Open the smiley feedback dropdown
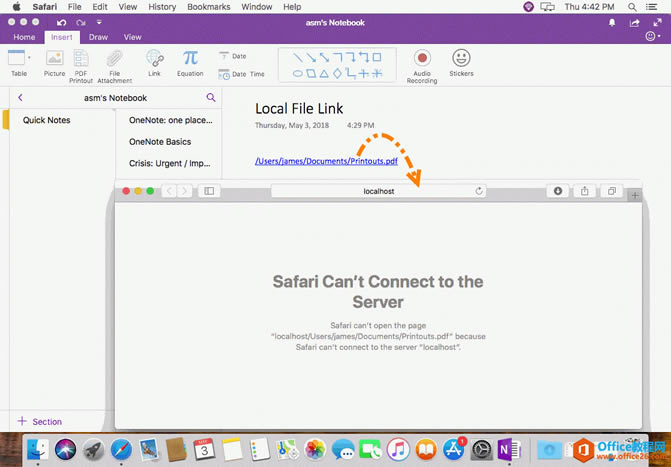The height and width of the screenshot is (467, 671). [x=653, y=36]
